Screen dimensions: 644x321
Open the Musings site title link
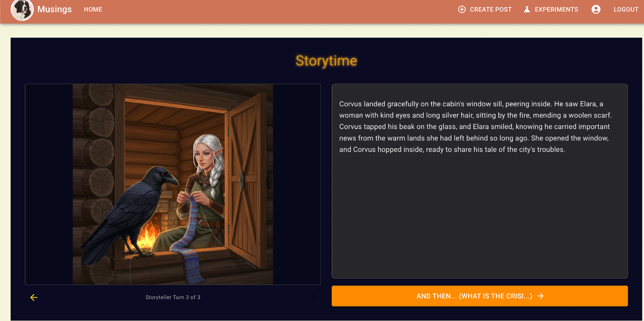coord(54,9)
